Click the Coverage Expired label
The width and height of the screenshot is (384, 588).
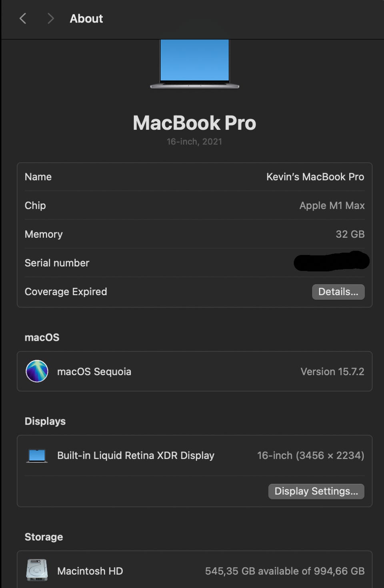point(66,292)
